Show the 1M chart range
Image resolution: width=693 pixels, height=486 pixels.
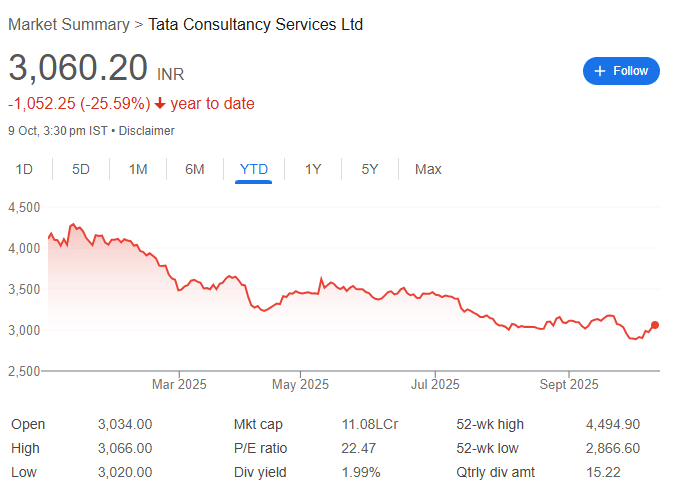pos(138,169)
